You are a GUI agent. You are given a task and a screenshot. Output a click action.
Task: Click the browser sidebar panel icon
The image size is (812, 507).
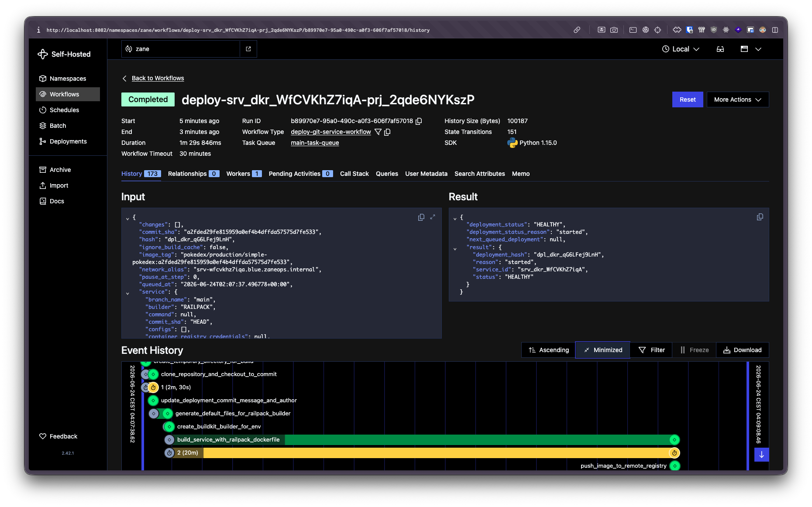coord(775,30)
